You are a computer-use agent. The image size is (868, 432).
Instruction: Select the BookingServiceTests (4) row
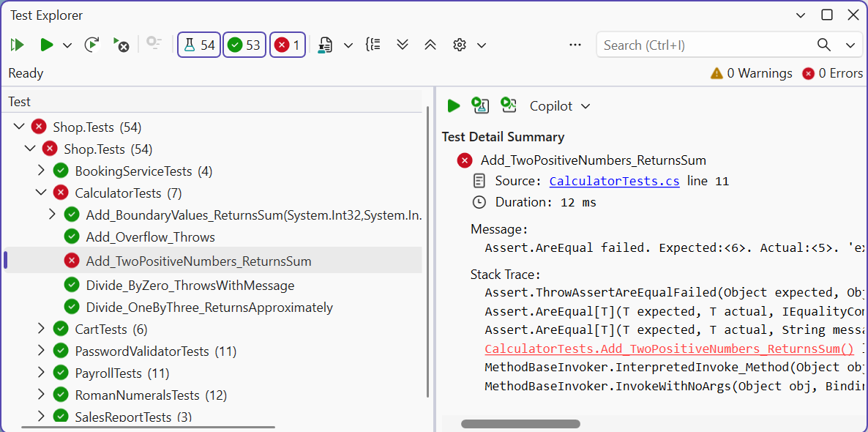[213, 171]
